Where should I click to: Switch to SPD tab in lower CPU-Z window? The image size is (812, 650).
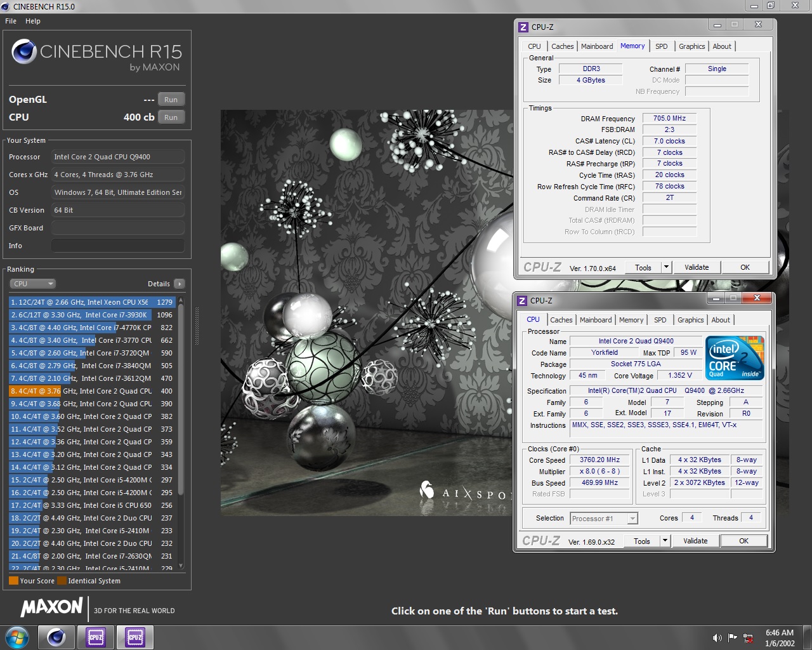pyautogui.click(x=660, y=320)
